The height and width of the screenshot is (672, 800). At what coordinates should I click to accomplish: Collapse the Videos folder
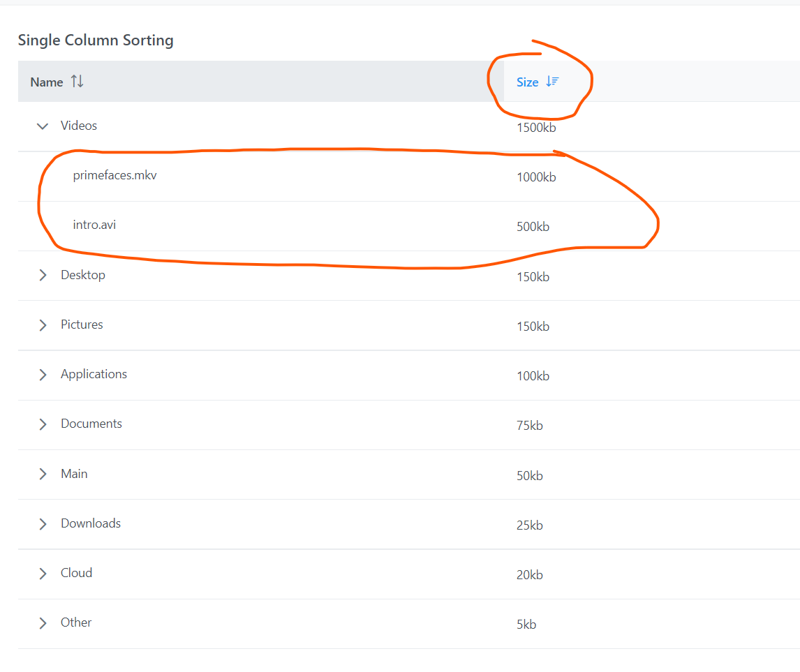[43, 126]
